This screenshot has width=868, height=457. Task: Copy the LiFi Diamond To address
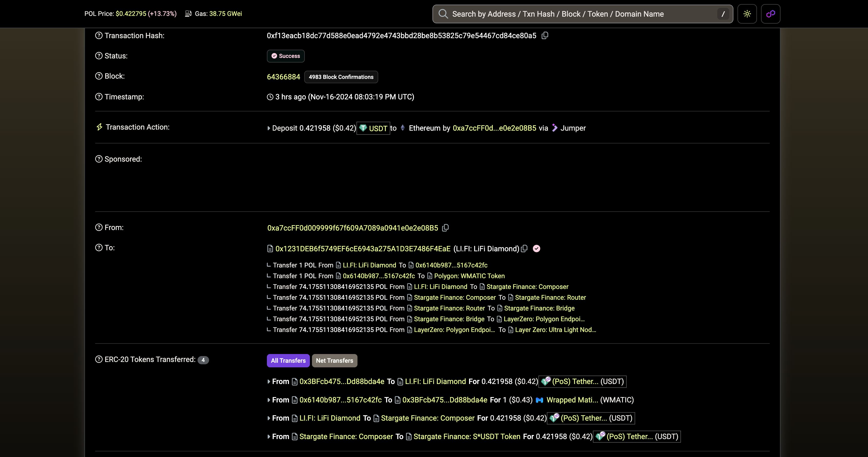coord(524,248)
